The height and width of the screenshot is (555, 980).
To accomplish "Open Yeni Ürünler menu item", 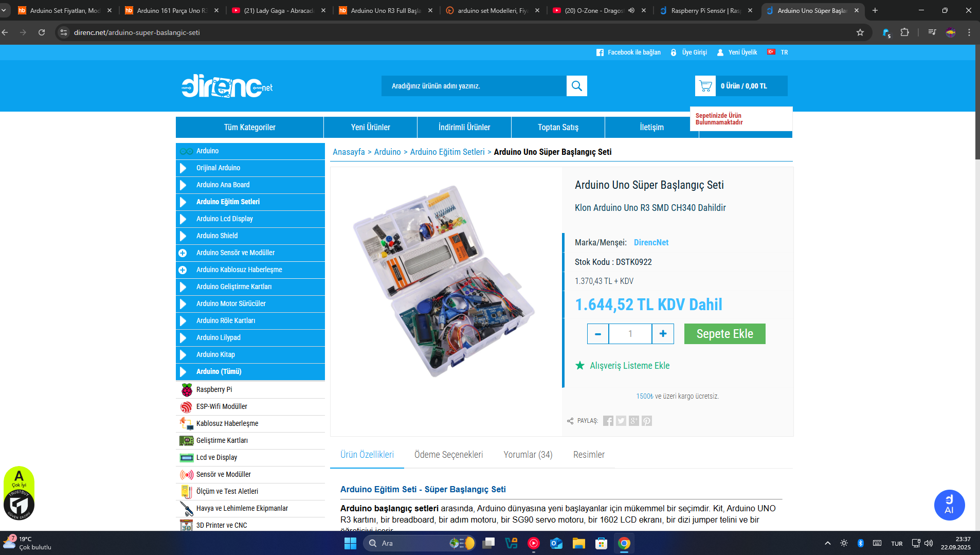I will click(x=370, y=127).
